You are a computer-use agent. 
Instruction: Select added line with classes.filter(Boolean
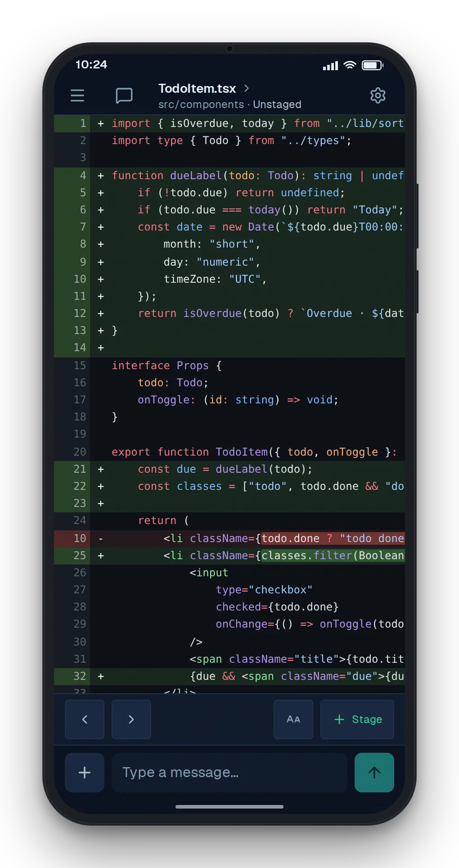(229, 556)
